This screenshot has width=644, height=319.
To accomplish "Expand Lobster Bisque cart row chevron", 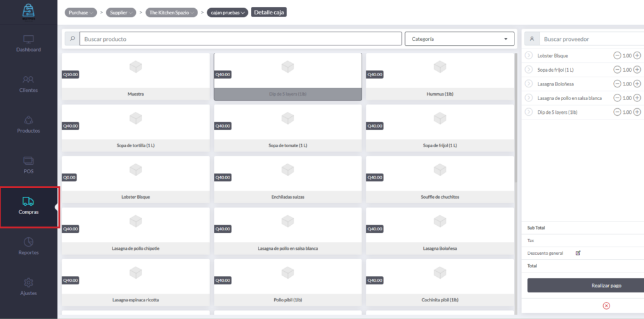I will (x=529, y=55).
